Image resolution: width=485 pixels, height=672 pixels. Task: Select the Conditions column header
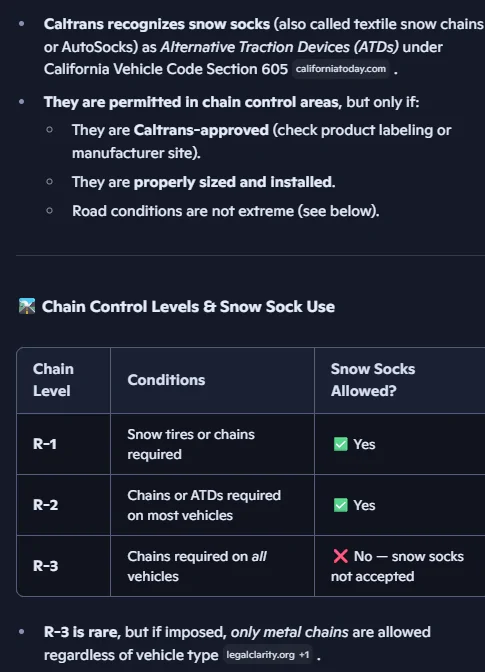212,380
